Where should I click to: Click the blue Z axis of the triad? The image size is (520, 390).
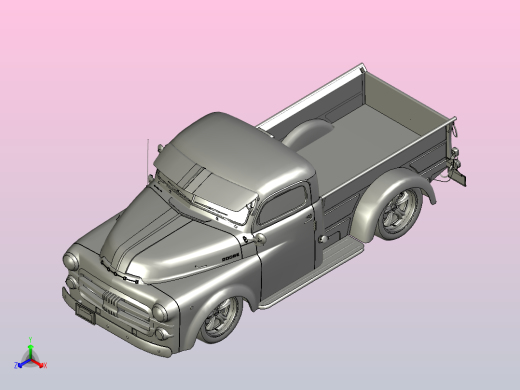coord(22,364)
